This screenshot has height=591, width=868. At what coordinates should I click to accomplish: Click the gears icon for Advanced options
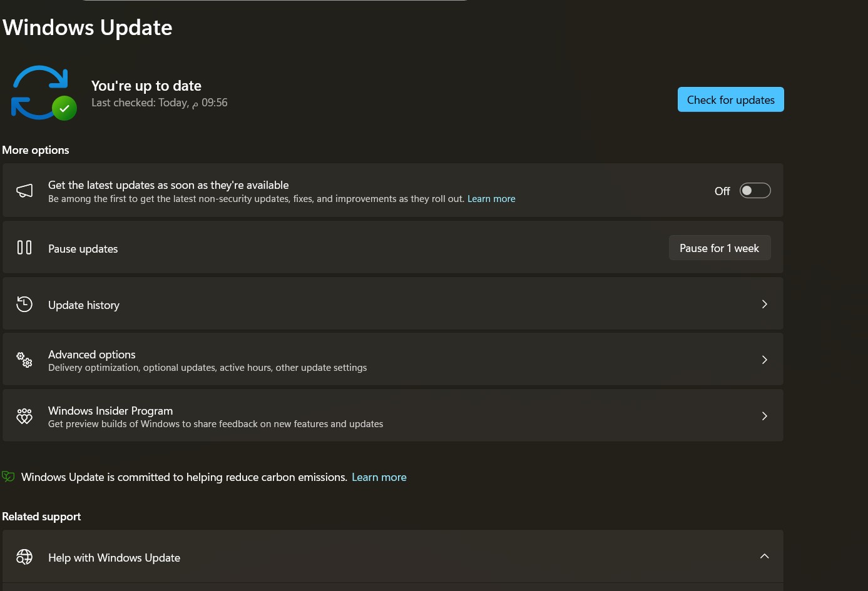pyautogui.click(x=24, y=360)
